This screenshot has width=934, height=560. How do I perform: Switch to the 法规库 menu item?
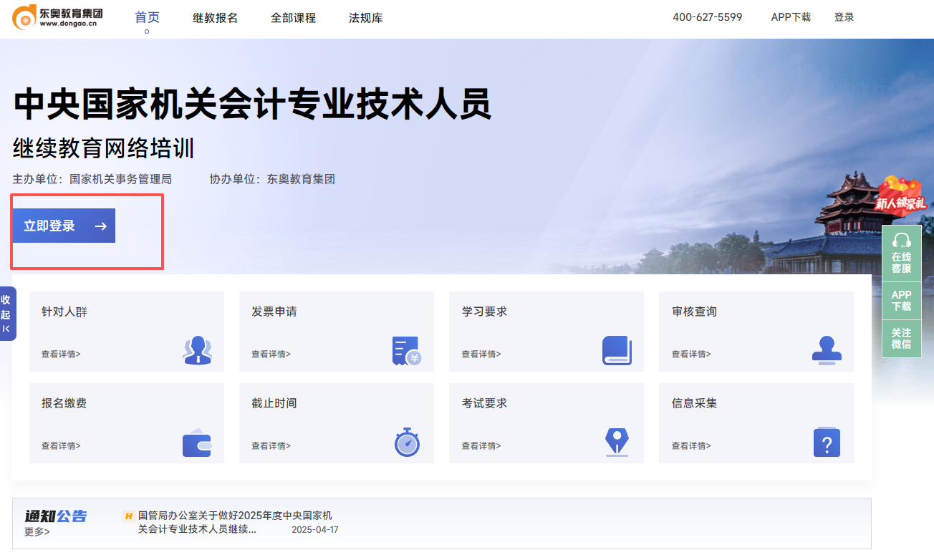tap(365, 17)
